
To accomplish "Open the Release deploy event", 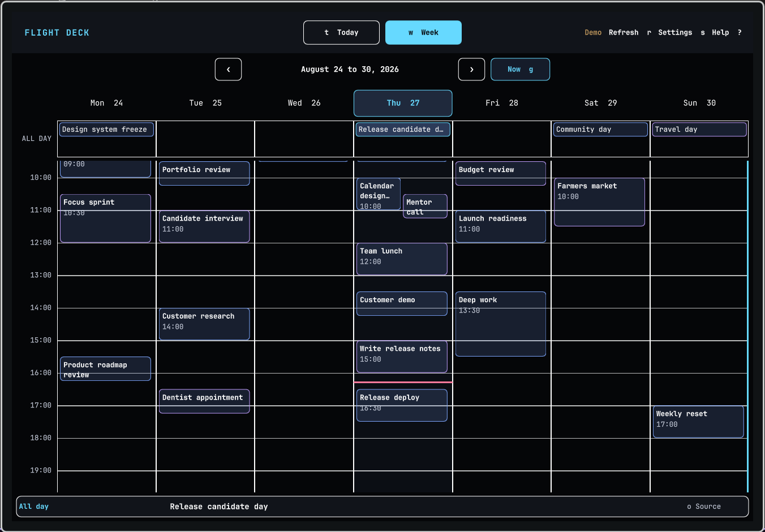I will (402, 405).
